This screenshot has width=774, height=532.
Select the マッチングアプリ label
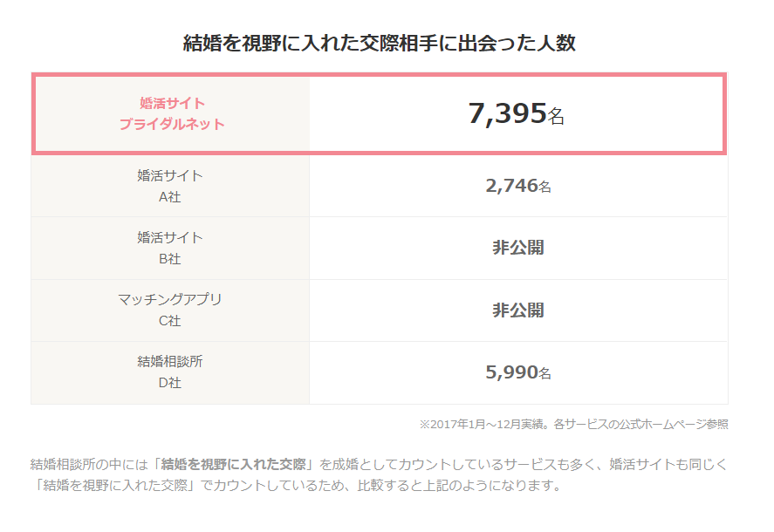pyautogui.click(x=170, y=299)
